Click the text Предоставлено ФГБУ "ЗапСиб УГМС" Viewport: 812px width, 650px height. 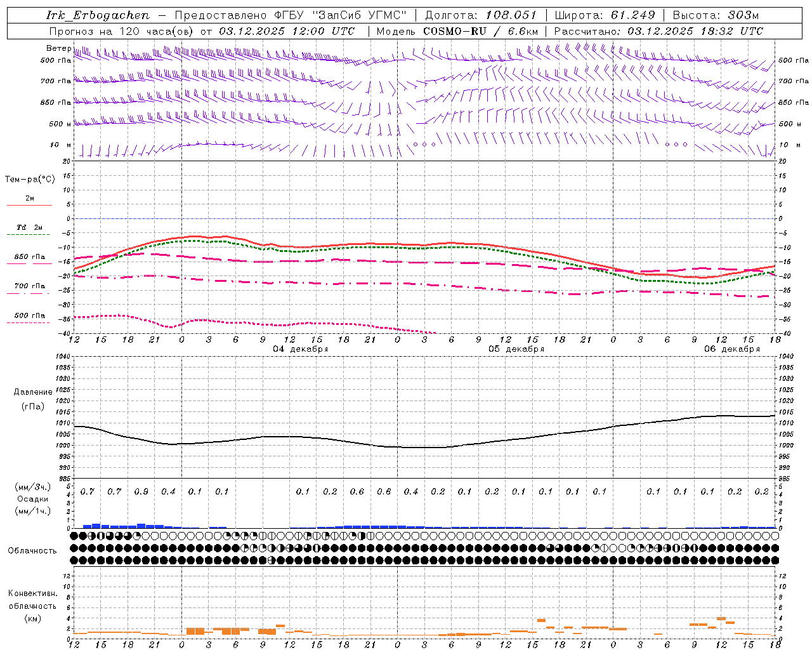coord(291,15)
